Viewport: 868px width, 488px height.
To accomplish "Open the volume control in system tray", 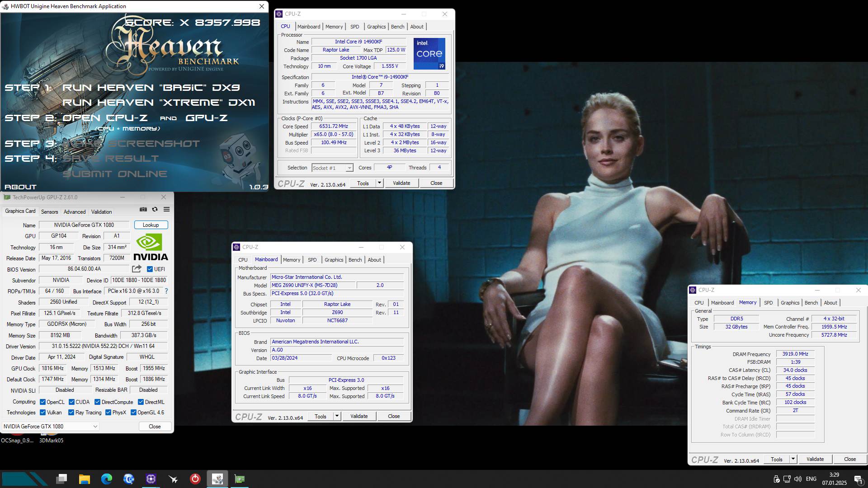I will pos(798,479).
